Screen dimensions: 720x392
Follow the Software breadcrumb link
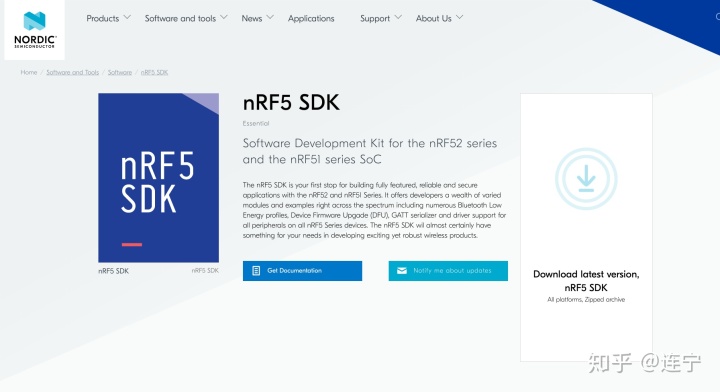pyautogui.click(x=120, y=72)
